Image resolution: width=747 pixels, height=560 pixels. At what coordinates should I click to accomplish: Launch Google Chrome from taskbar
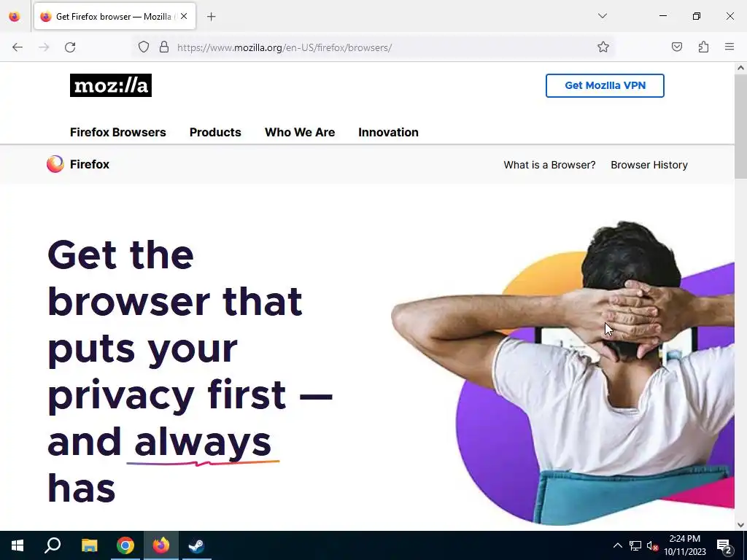coord(125,545)
